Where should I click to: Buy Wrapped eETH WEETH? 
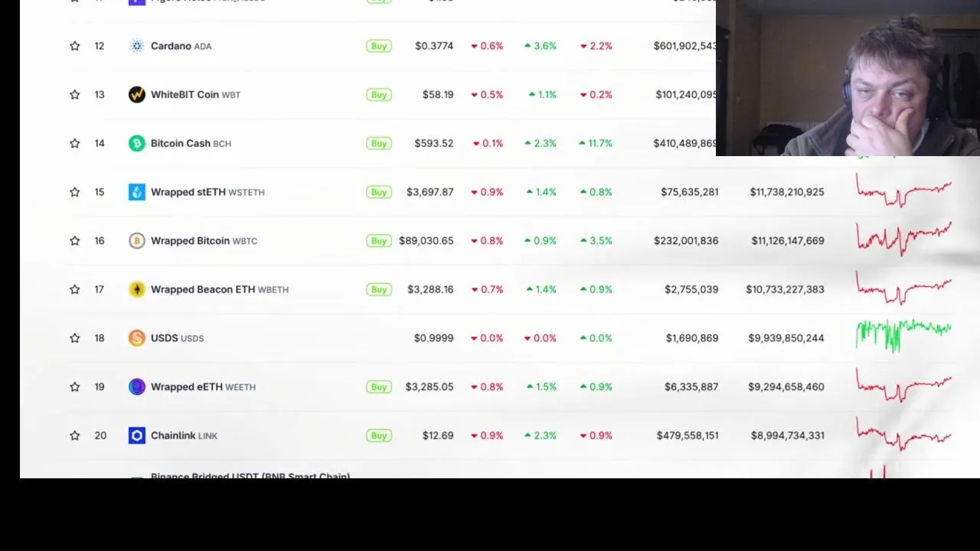click(x=379, y=386)
